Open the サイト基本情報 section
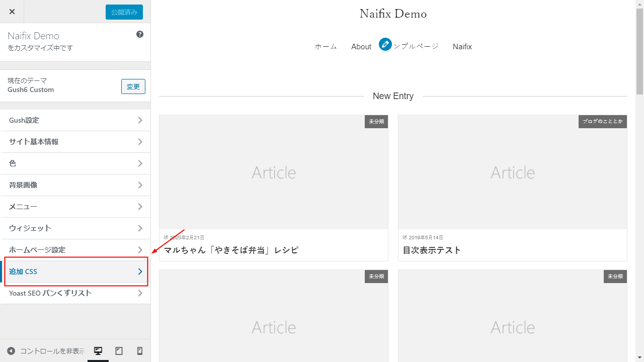The height and width of the screenshot is (362, 644). (75, 142)
